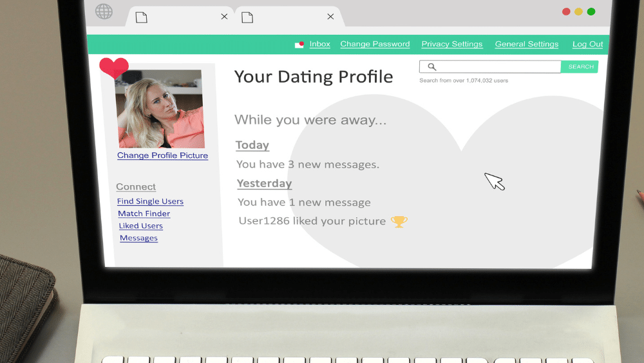This screenshot has height=363, width=644.
Task: Open Match Finder link
Action: click(x=144, y=213)
